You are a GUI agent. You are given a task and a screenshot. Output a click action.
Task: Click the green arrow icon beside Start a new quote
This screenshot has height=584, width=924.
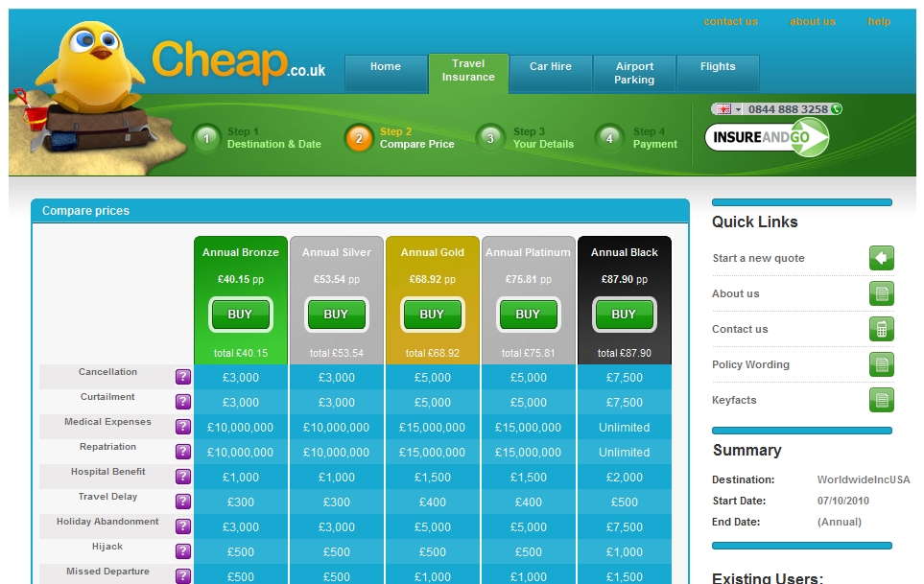coord(882,258)
